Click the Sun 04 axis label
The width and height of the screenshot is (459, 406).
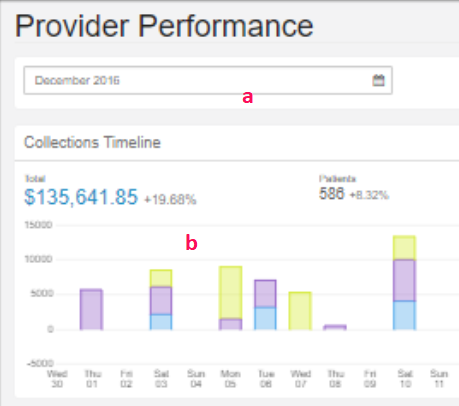click(196, 379)
